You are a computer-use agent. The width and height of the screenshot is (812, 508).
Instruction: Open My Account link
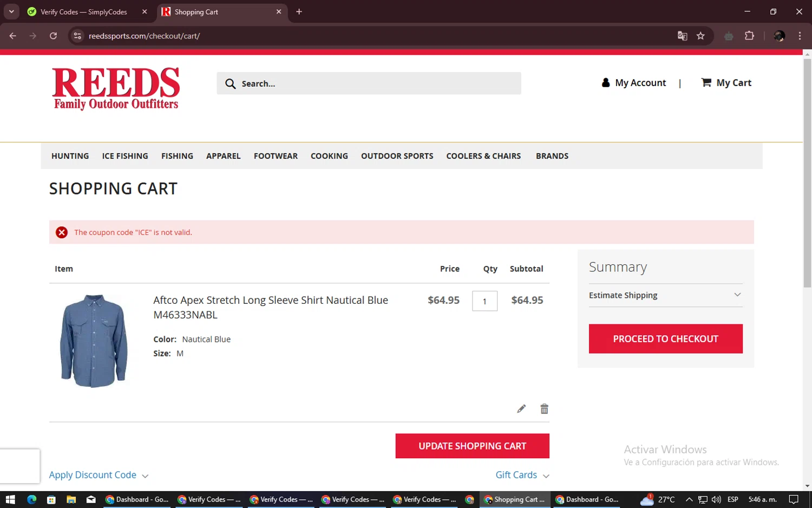[x=640, y=83]
